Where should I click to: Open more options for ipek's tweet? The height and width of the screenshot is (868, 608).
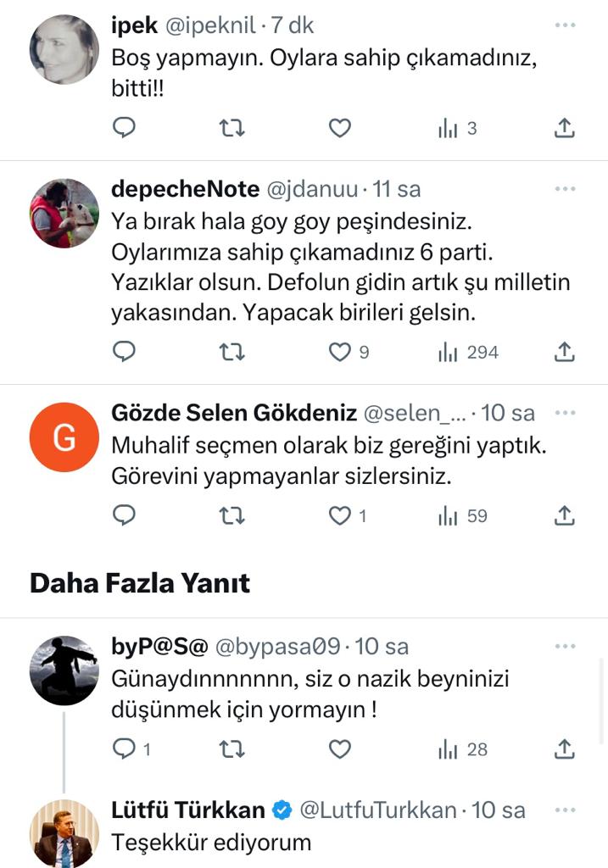click(x=565, y=25)
